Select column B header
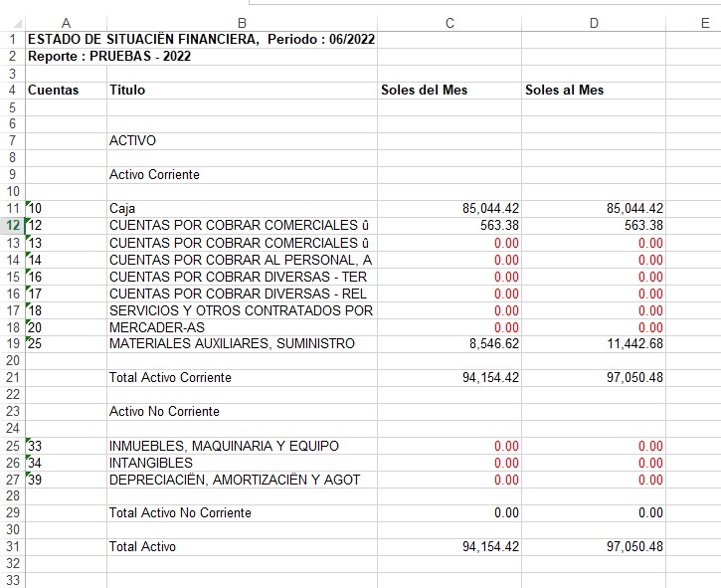721x588 pixels. (242, 23)
